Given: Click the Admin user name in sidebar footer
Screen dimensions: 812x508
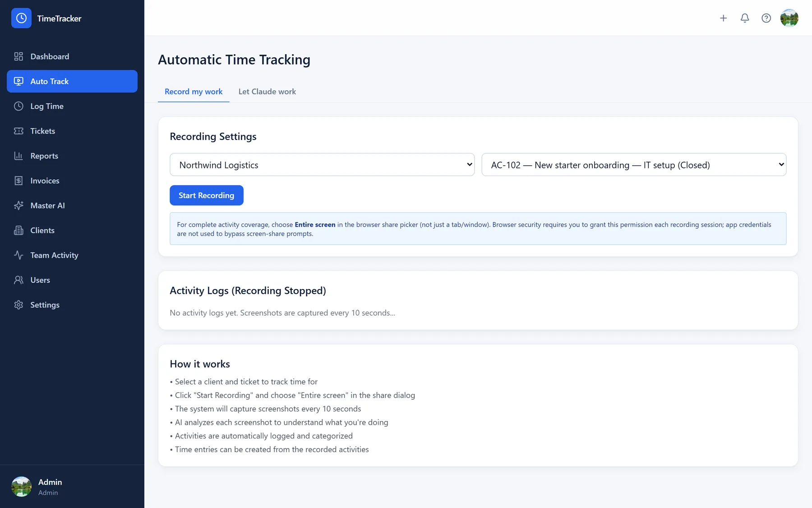Looking at the screenshot, I should coord(50,482).
